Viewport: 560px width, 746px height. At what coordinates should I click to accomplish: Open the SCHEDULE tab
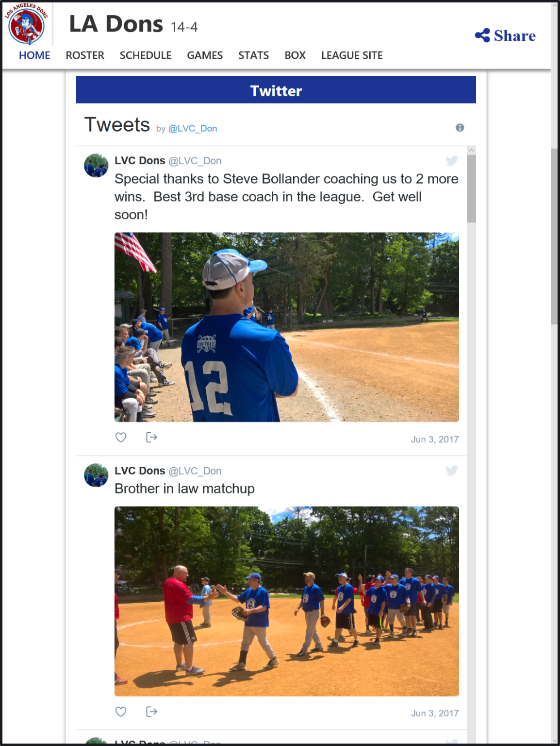[146, 55]
